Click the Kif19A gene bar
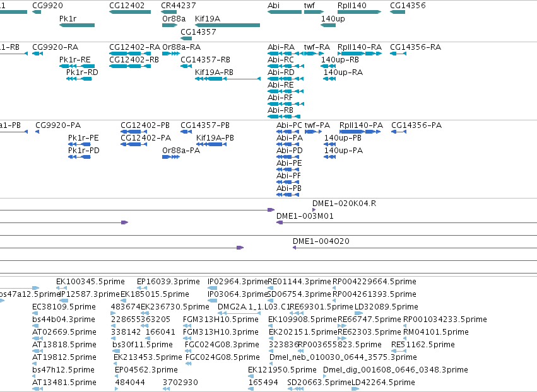 coord(227,25)
